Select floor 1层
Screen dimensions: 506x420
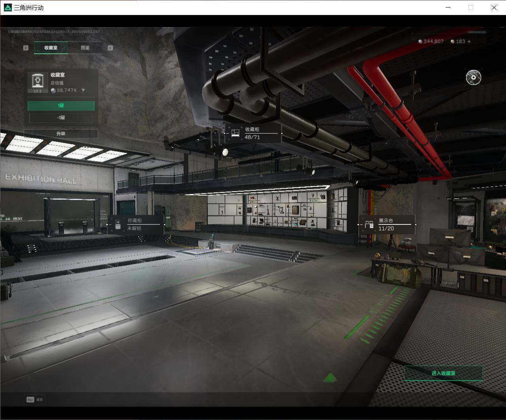click(61, 105)
